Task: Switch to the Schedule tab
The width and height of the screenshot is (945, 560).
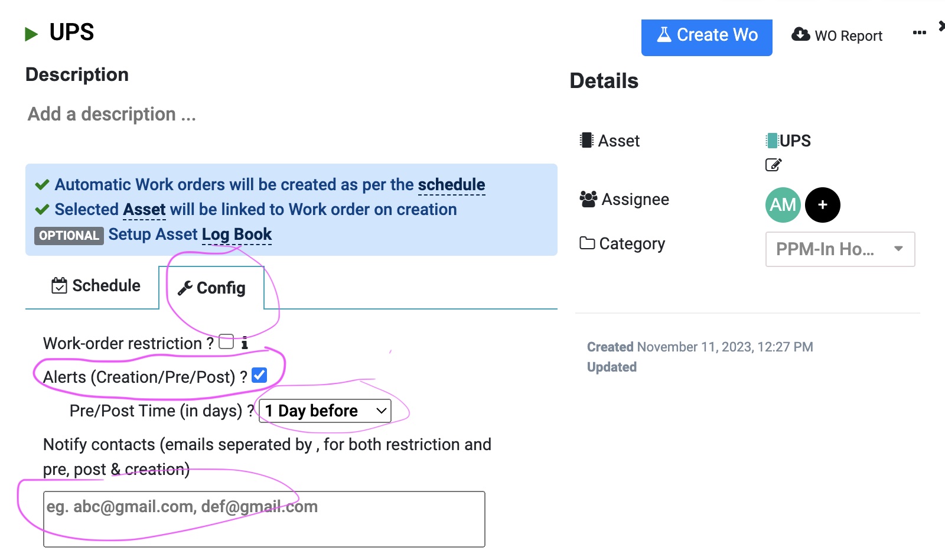Action: click(96, 286)
